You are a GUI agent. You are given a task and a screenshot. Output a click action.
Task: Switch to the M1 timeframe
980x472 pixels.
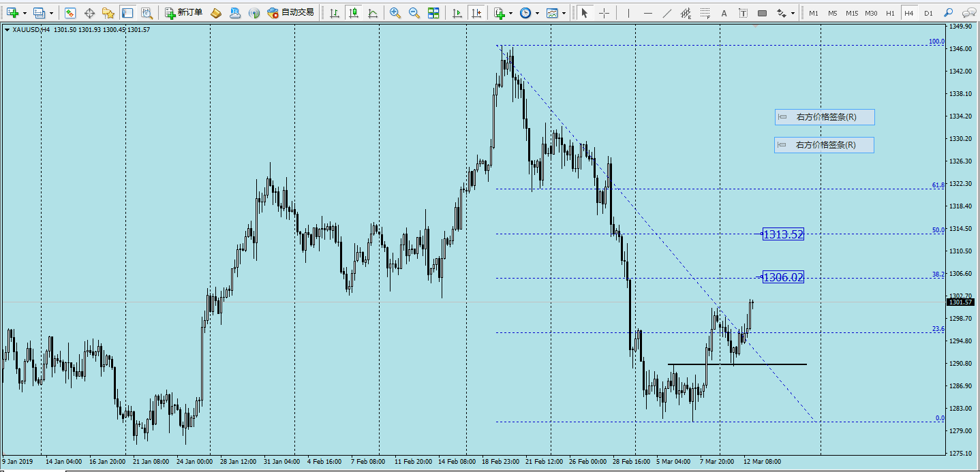click(x=814, y=13)
